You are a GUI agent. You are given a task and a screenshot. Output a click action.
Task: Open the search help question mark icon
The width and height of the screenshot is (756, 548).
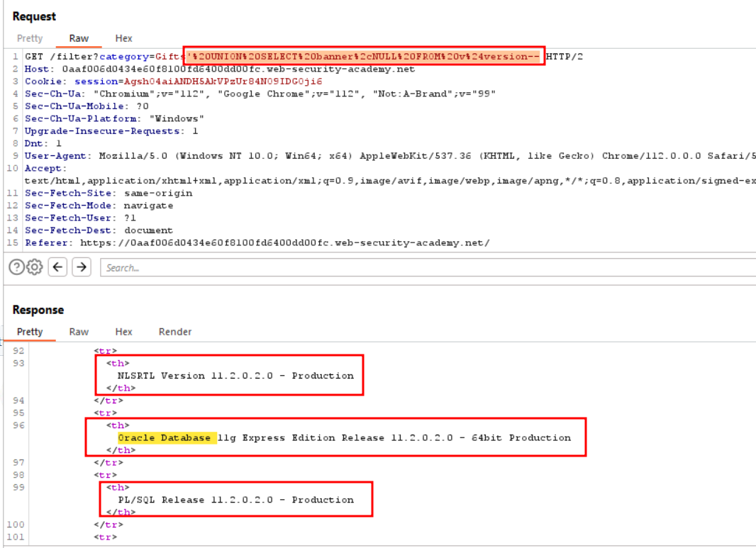[16, 267]
